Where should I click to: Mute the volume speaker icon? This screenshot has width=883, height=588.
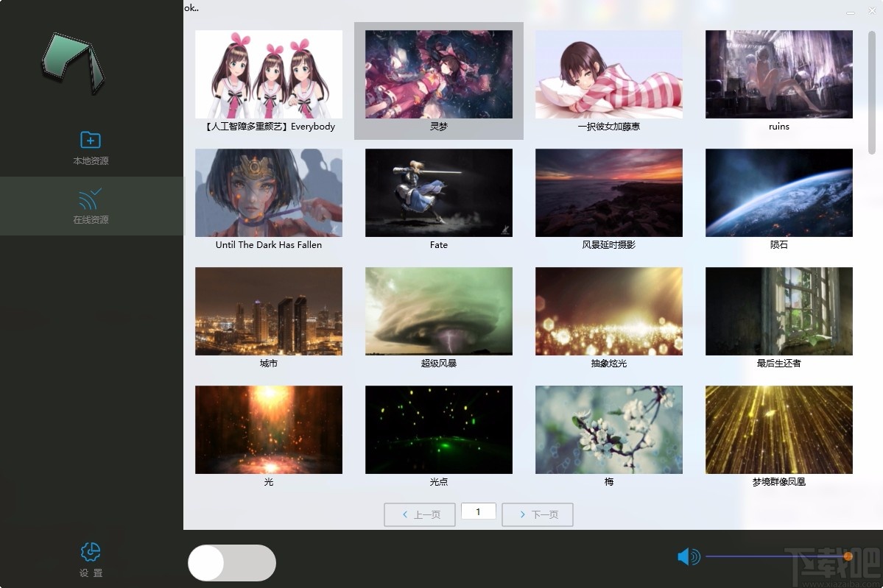(688, 557)
